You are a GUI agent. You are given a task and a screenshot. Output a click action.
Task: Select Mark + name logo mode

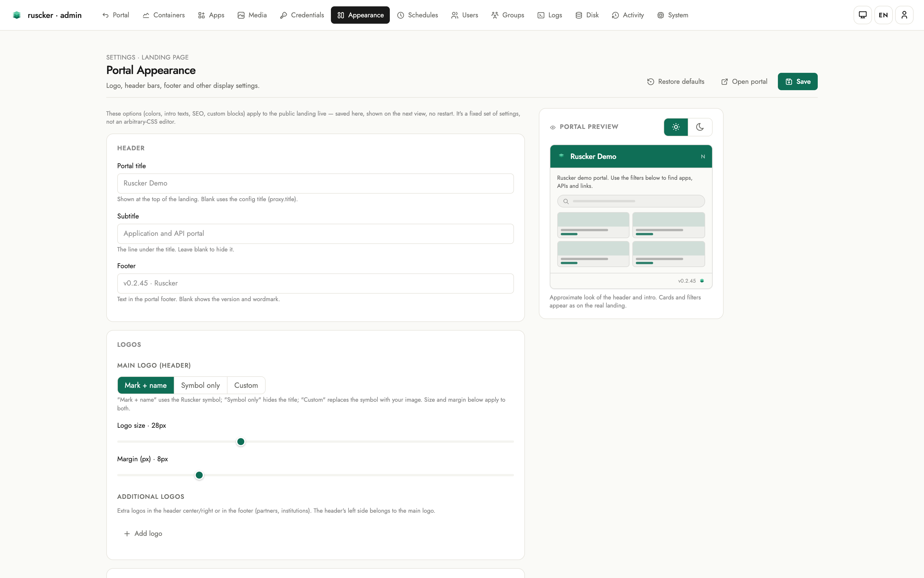[146, 385]
